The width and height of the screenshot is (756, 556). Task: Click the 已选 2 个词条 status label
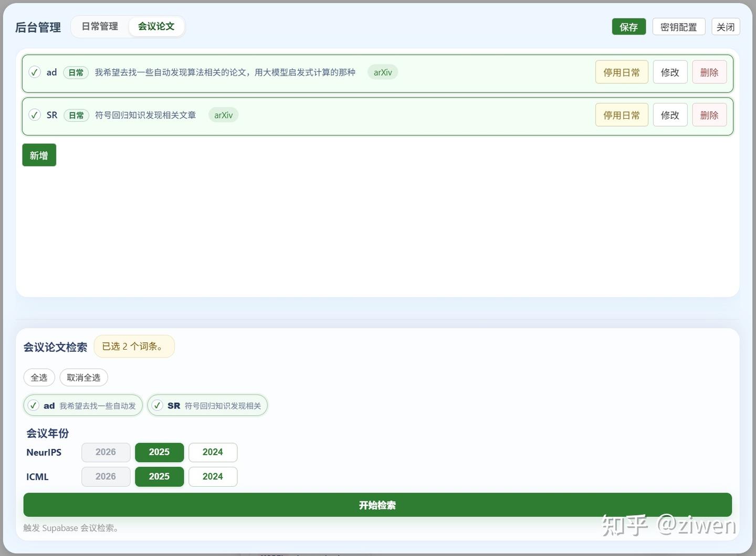[134, 347]
